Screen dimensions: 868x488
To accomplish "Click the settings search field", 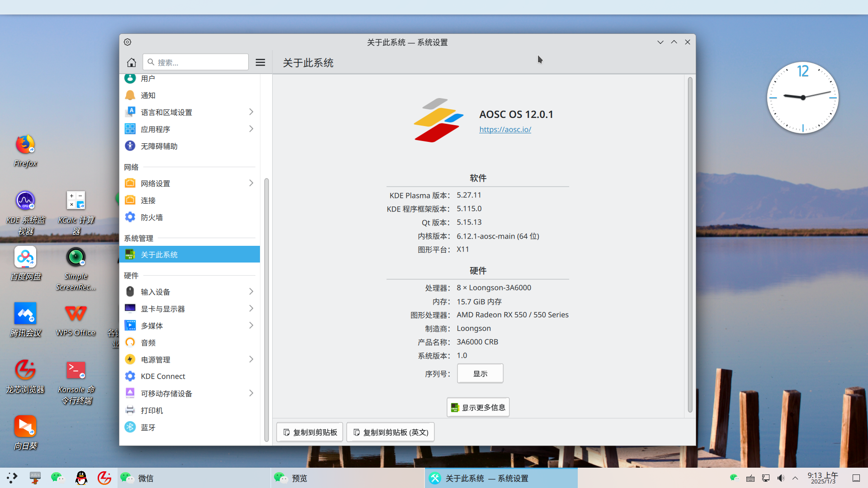I will pyautogui.click(x=196, y=62).
